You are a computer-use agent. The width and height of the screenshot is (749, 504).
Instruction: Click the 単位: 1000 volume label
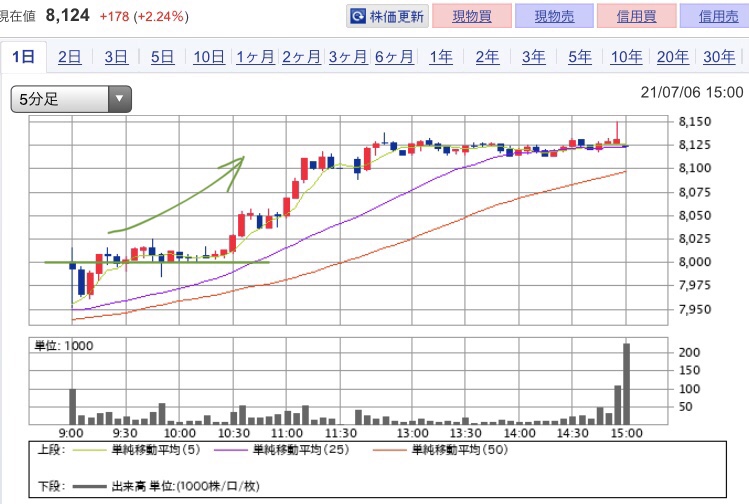tap(64, 346)
